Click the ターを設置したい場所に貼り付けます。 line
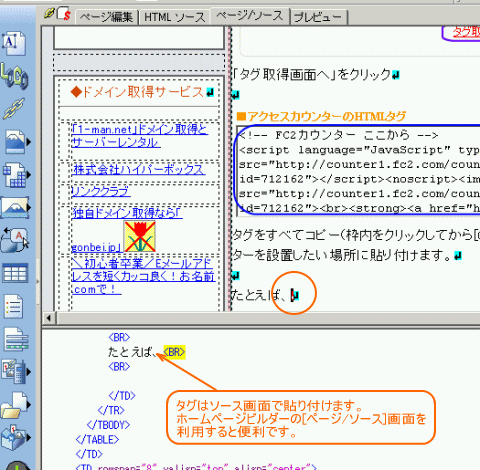The height and width of the screenshot is (470, 480). pos(342,255)
